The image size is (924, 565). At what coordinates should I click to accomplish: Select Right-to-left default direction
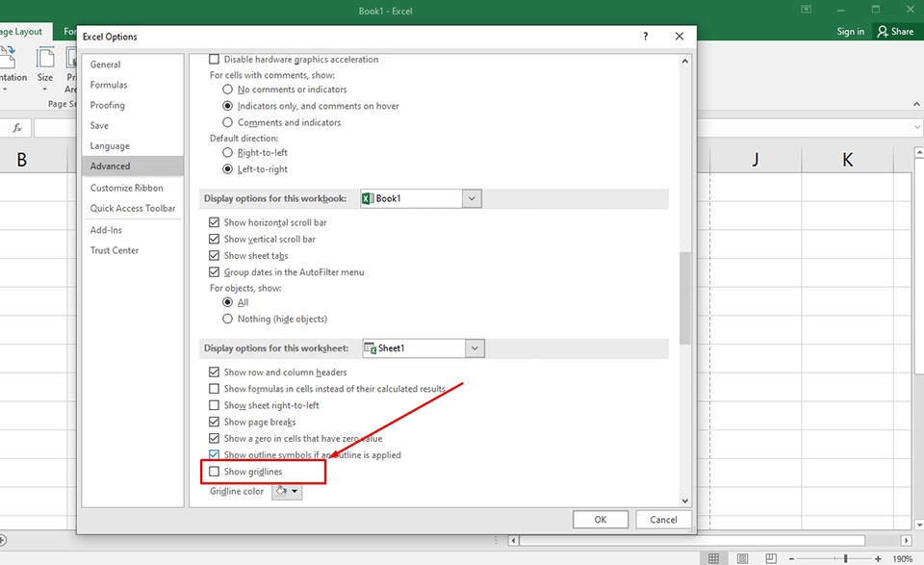click(227, 153)
